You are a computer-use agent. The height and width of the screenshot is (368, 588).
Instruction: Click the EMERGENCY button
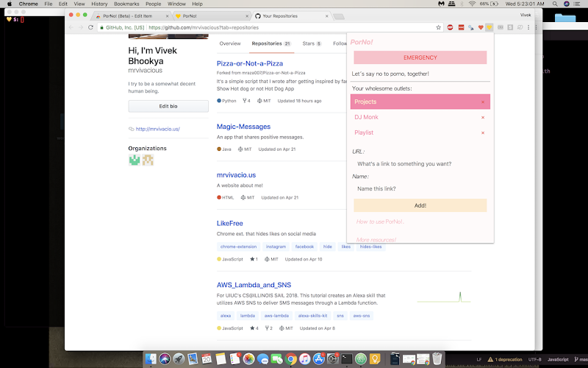(x=420, y=57)
